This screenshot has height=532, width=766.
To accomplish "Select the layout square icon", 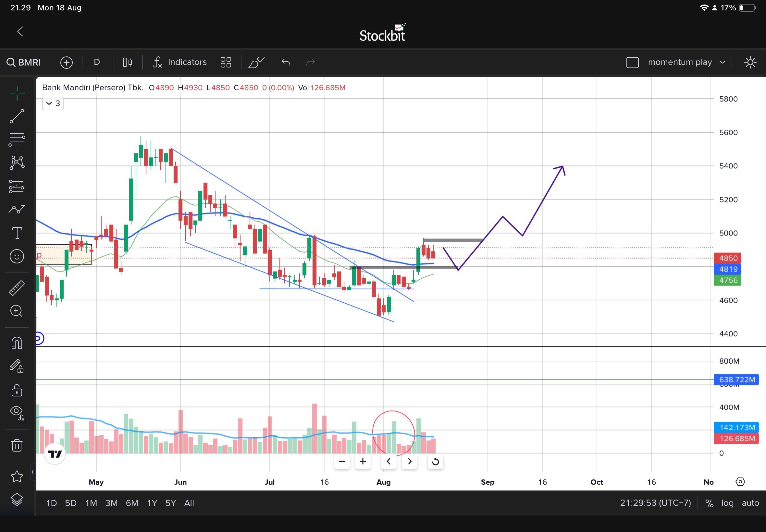I will (x=632, y=63).
